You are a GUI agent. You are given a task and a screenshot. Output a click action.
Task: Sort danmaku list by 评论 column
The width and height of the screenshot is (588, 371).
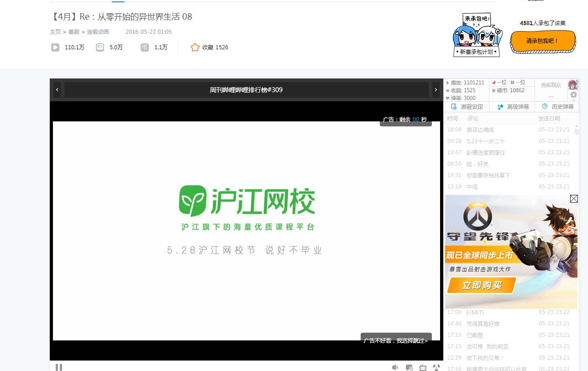473,118
